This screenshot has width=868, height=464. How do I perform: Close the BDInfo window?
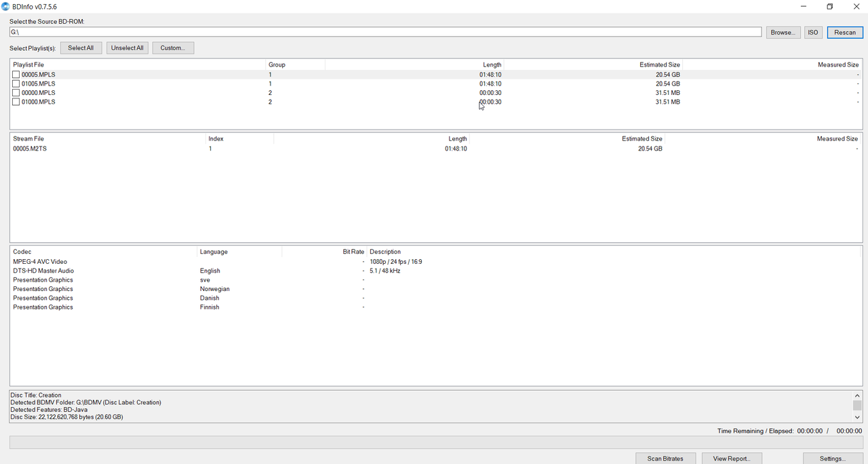click(855, 6)
